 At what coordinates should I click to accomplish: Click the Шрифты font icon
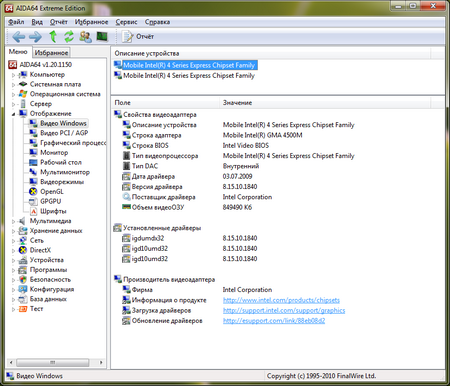point(33,211)
